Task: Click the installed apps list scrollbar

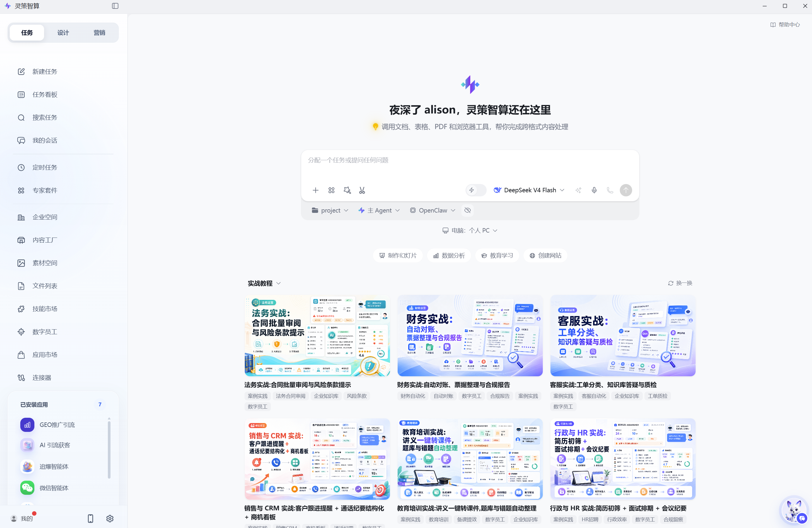Action: coord(109,449)
